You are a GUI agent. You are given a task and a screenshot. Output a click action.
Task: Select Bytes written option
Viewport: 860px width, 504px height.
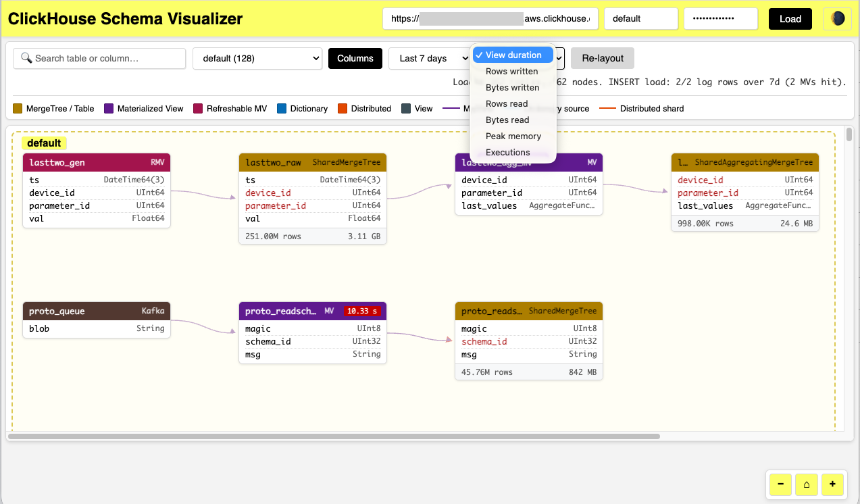(513, 87)
